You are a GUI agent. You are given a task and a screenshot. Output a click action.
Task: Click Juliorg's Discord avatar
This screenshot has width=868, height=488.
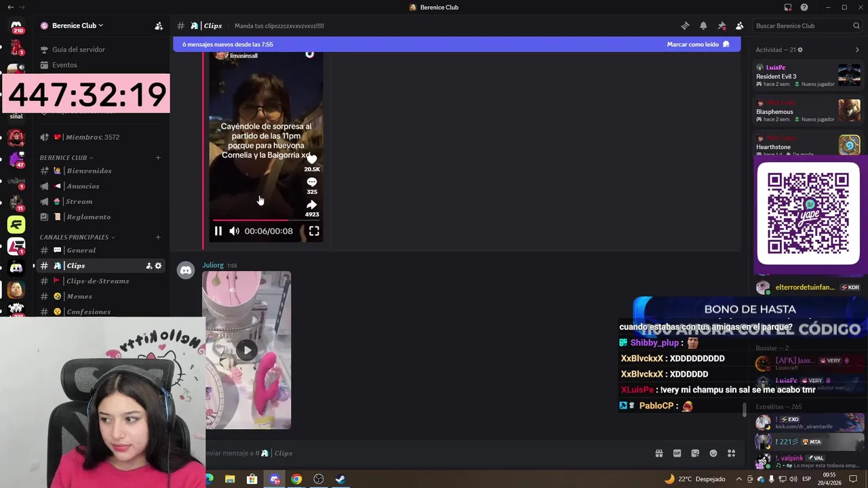coord(185,270)
